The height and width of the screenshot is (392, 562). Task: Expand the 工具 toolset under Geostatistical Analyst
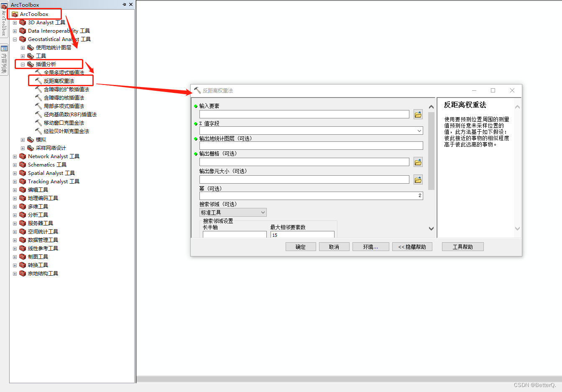pyautogui.click(x=23, y=56)
